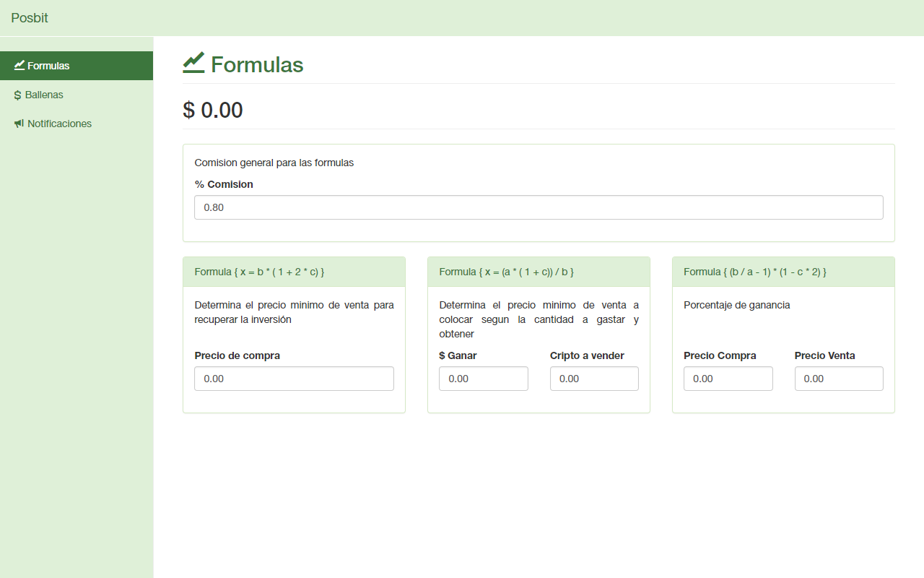This screenshot has height=578, width=924.
Task: Click 'Comision general para las formulas' text
Action: click(x=274, y=163)
